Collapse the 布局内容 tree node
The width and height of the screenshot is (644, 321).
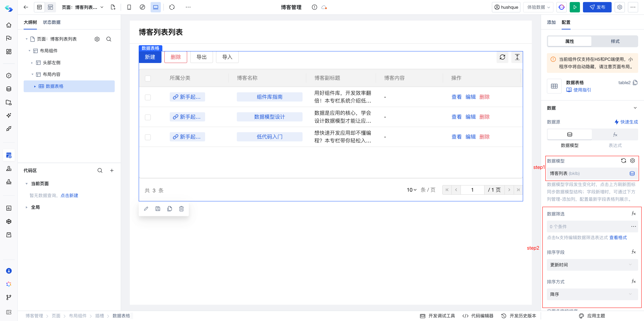[x=32, y=74]
